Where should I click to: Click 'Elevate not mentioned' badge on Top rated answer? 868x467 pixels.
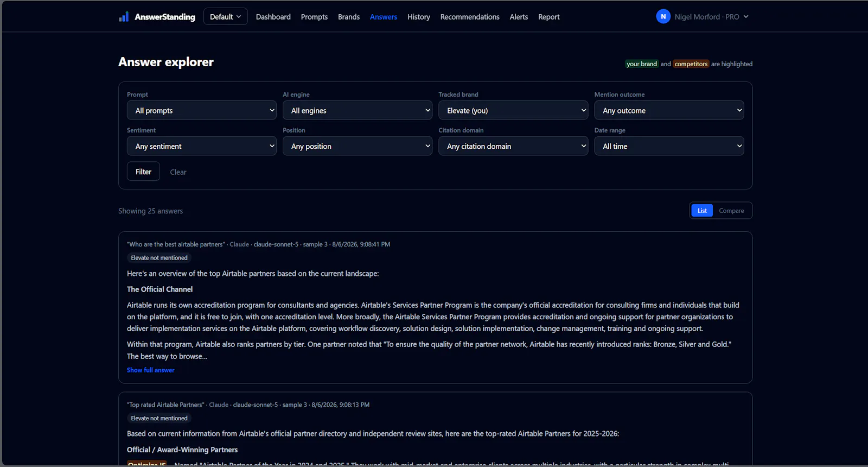(159, 418)
